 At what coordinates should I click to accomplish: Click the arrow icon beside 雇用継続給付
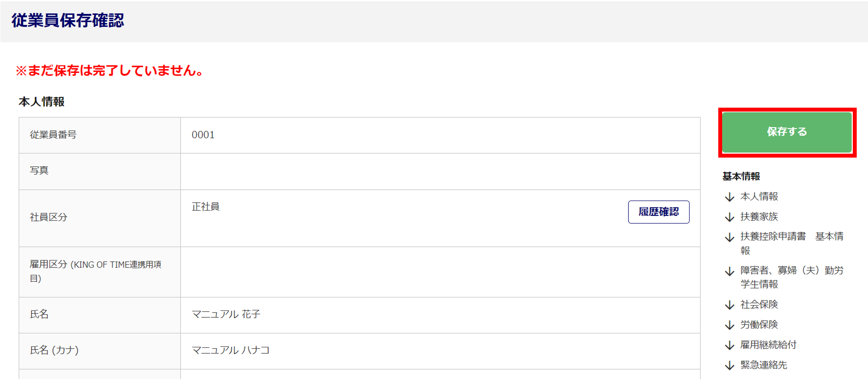(730, 346)
